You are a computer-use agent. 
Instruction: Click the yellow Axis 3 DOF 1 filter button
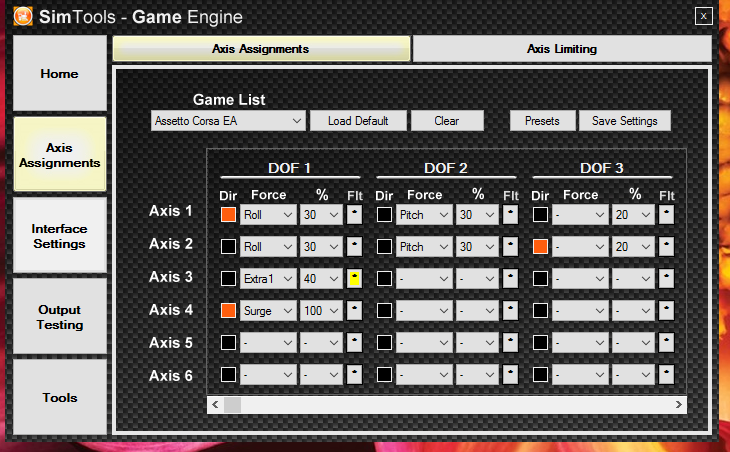(354, 278)
